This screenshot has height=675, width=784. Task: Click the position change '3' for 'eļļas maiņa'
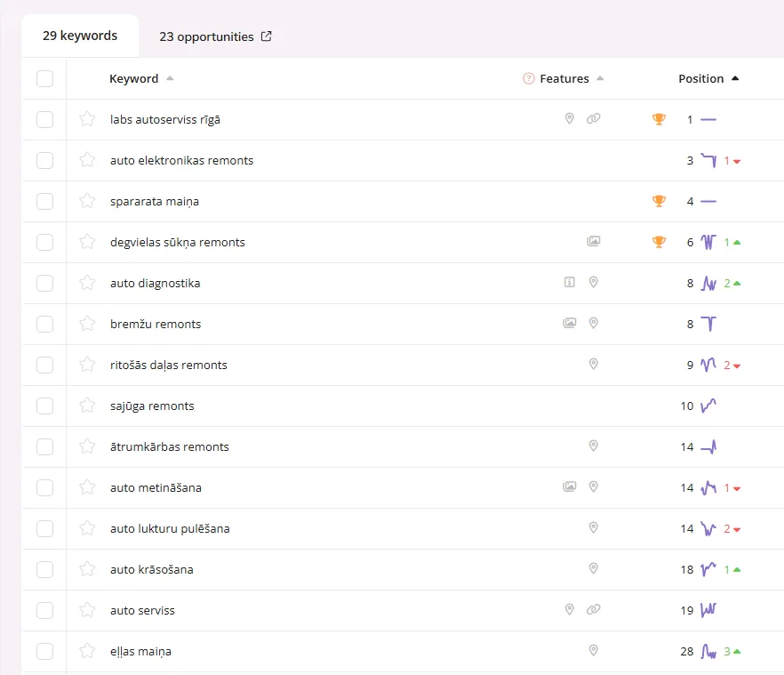[x=727, y=652]
